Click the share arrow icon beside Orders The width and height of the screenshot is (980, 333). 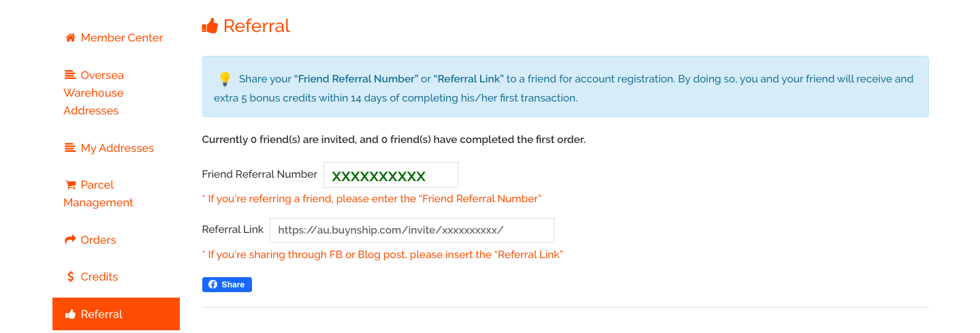[70, 240]
